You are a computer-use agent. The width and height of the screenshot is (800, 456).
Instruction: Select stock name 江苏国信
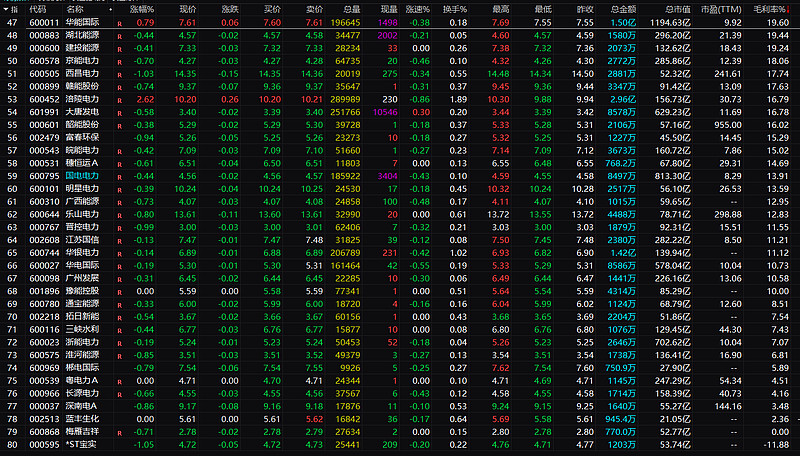(x=82, y=240)
